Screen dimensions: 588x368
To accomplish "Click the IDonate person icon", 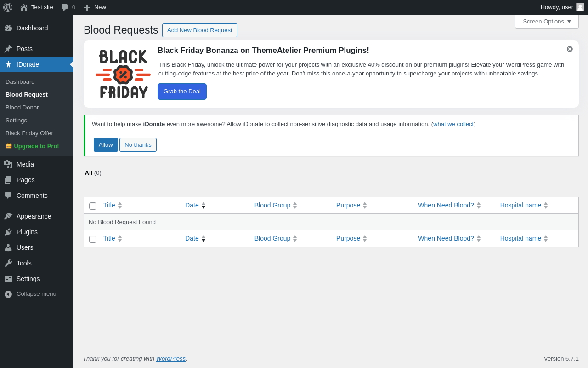I will pyautogui.click(x=8, y=64).
